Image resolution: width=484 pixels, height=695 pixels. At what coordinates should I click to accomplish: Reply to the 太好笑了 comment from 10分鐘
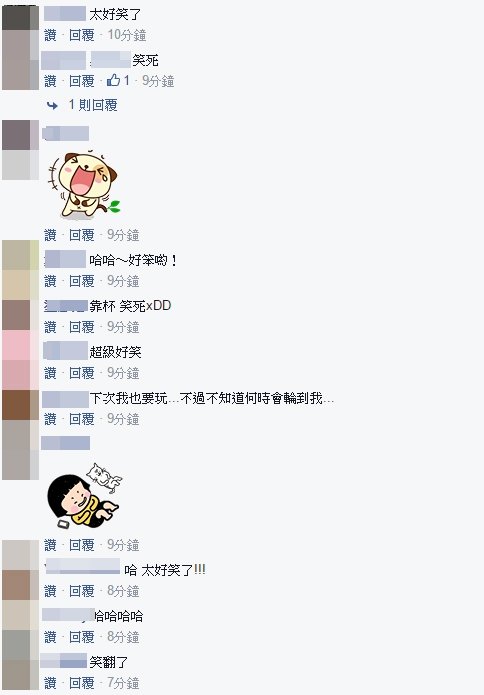point(82,35)
